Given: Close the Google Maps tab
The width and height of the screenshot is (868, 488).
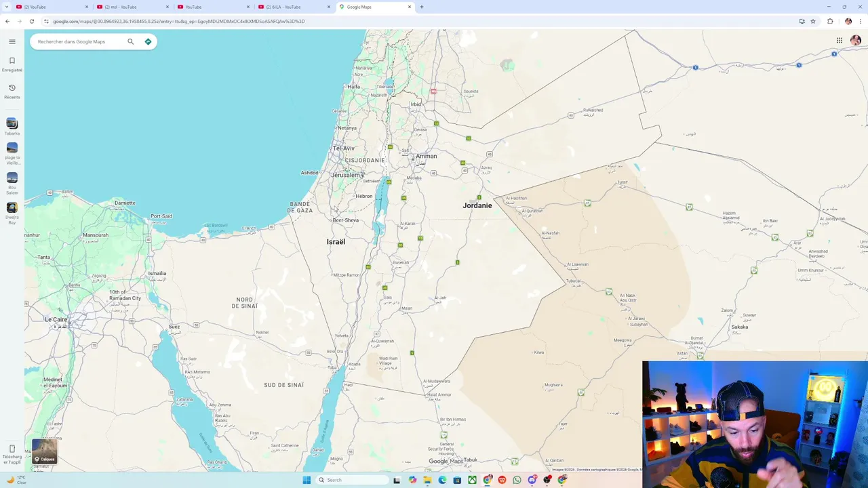Looking at the screenshot, I should click(410, 7).
